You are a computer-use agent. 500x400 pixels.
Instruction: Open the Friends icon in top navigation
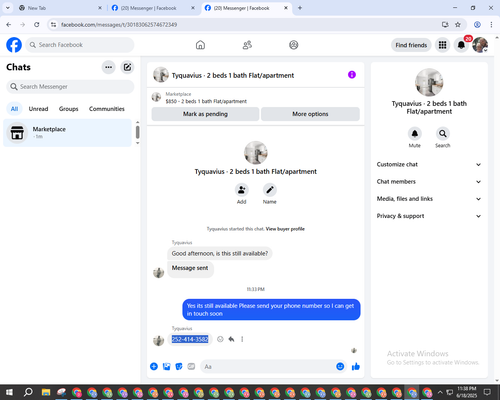(247, 45)
